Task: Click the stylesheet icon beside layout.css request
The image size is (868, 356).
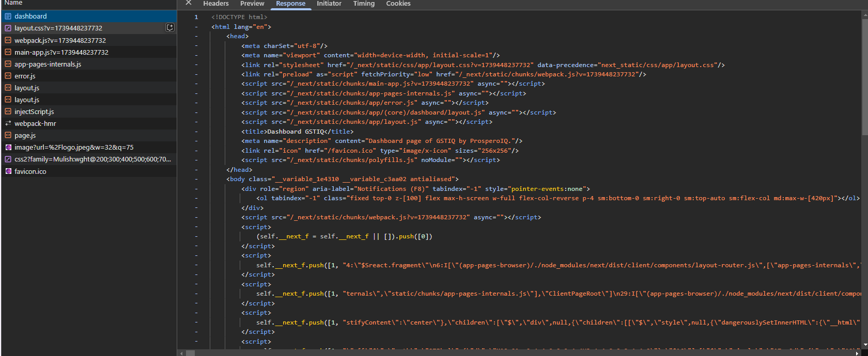Action: tap(8, 28)
